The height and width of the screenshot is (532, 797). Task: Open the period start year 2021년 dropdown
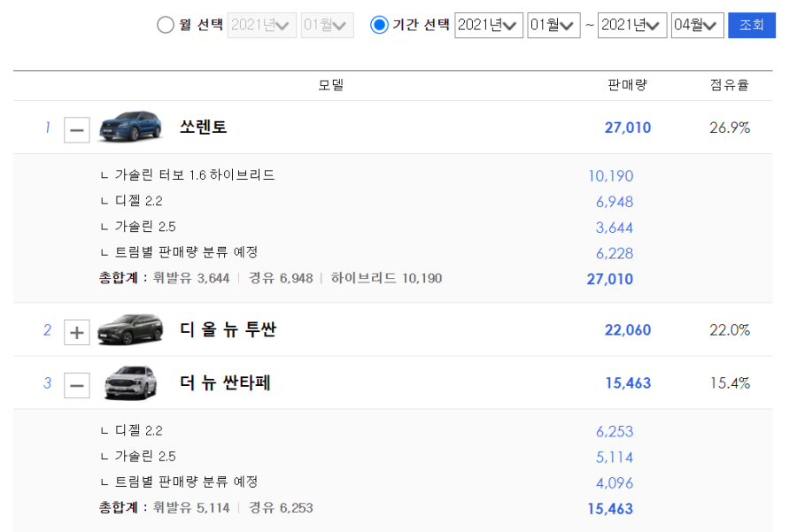(489, 25)
